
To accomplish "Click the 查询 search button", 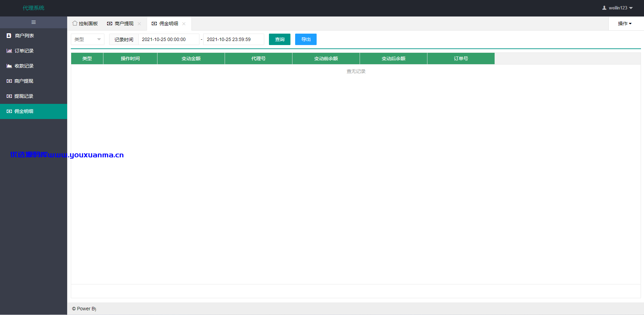I will pyautogui.click(x=280, y=39).
